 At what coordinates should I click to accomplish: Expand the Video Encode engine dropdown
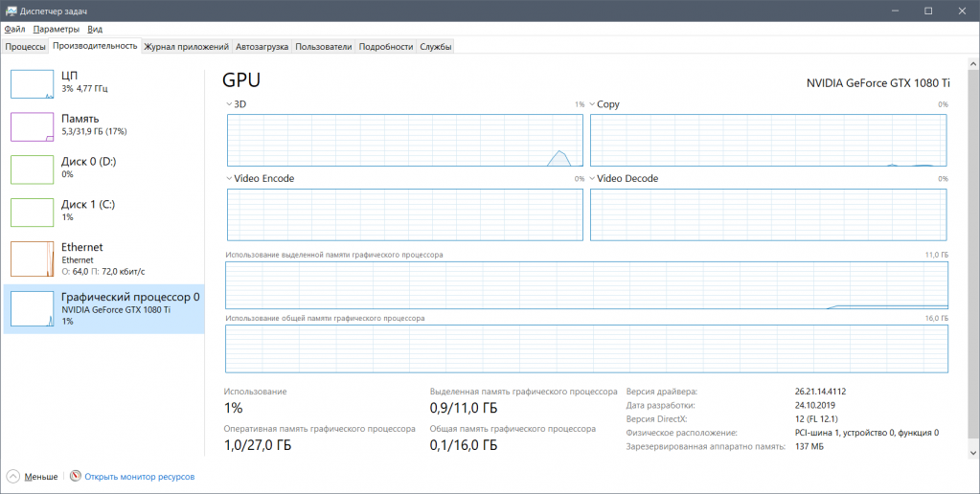[x=230, y=179]
